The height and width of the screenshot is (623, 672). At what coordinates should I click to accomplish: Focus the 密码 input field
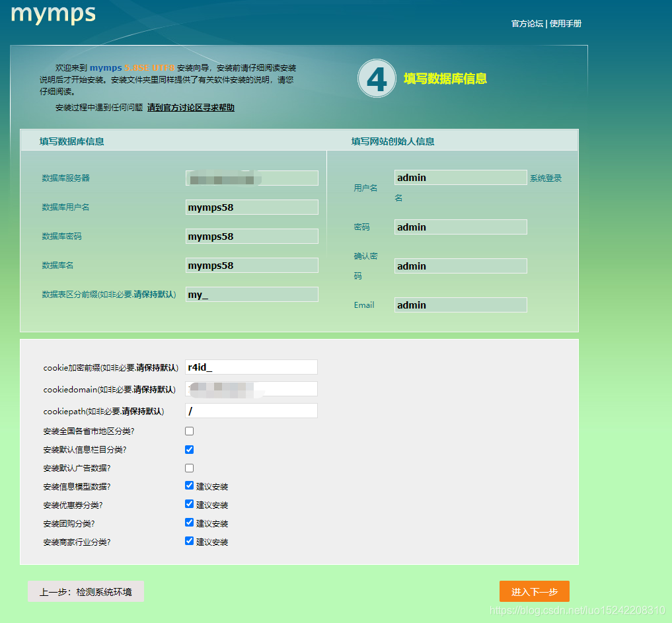click(x=461, y=227)
